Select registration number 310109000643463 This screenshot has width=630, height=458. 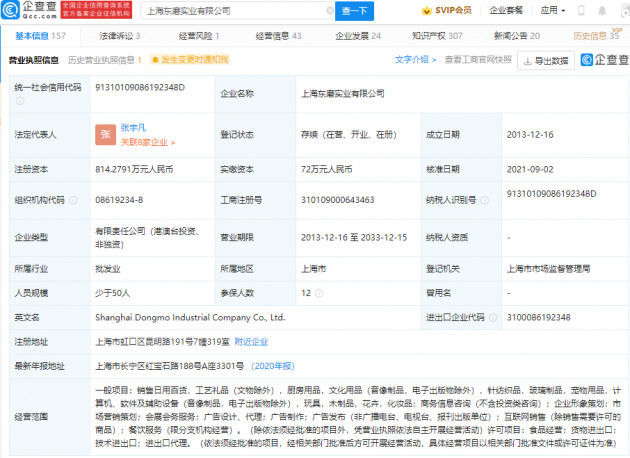338,200
